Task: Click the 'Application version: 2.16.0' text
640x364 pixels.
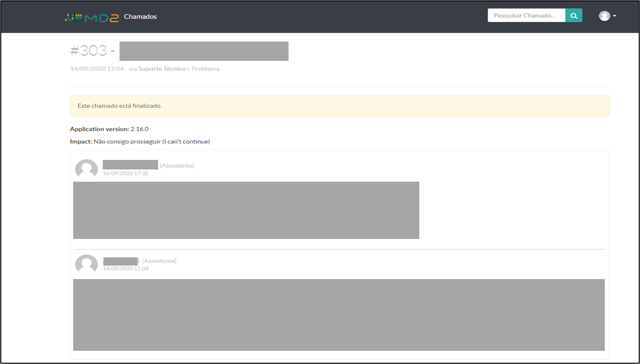Action: [x=109, y=129]
